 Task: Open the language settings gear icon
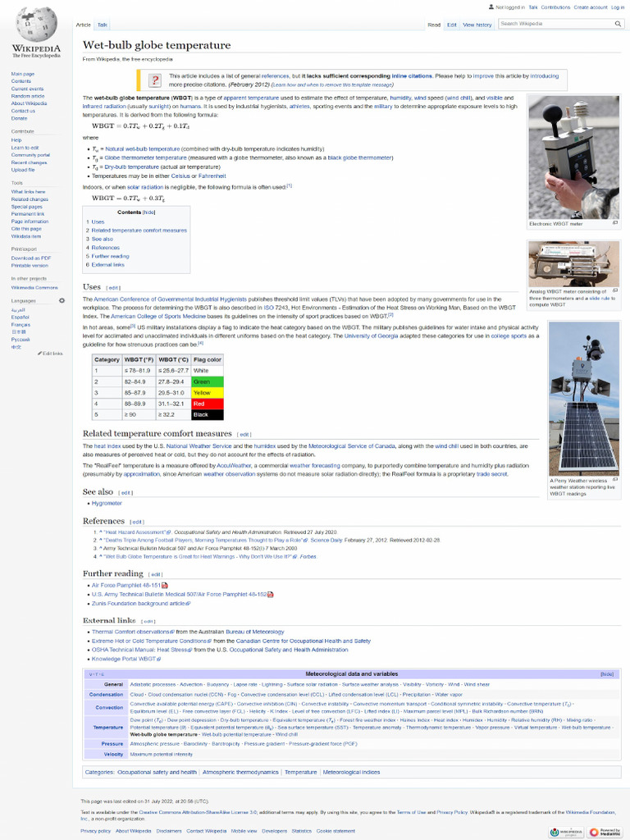[62, 300]
